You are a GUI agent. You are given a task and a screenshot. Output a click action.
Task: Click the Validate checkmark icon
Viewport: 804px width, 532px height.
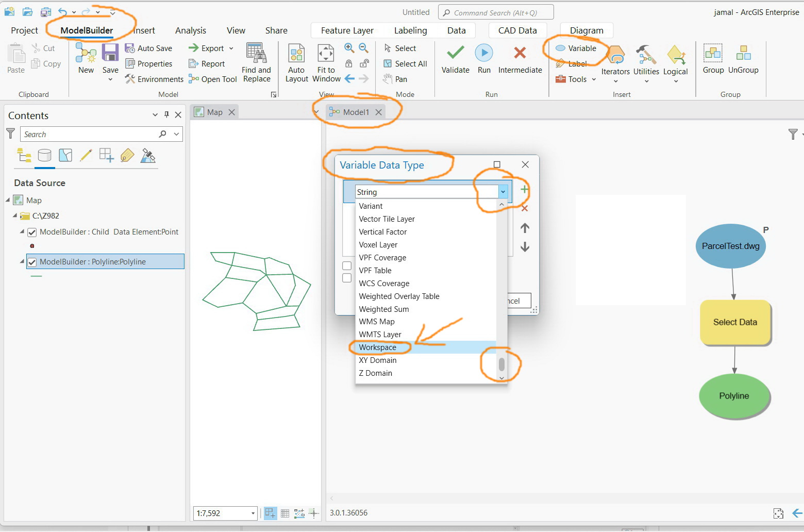455,53
